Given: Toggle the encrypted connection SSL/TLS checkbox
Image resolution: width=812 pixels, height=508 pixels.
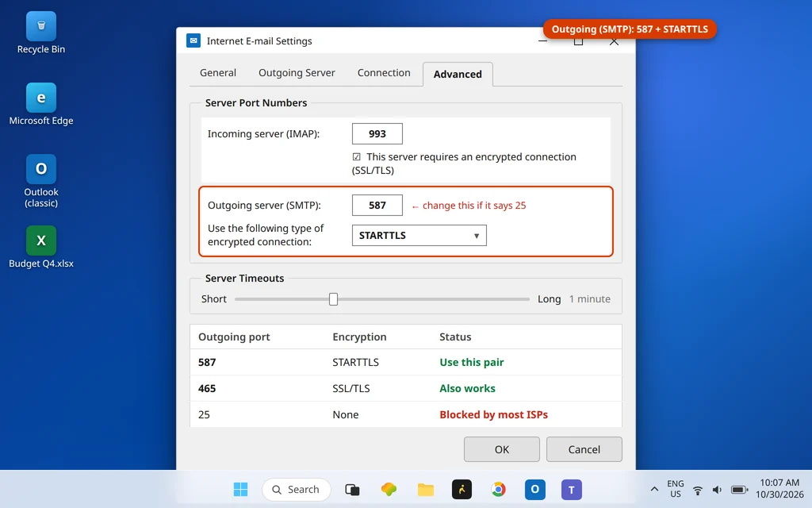Looking at the screenshot, I should (x=356, y=156).
